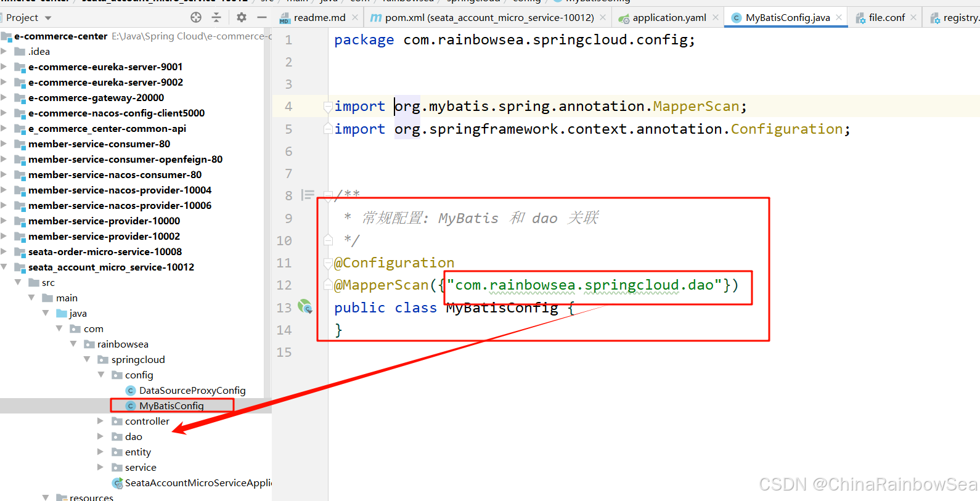Click the Spring bean gutter icon on line 13
Image resolution: width=980 pixels, height=501 pixels.
304,306
